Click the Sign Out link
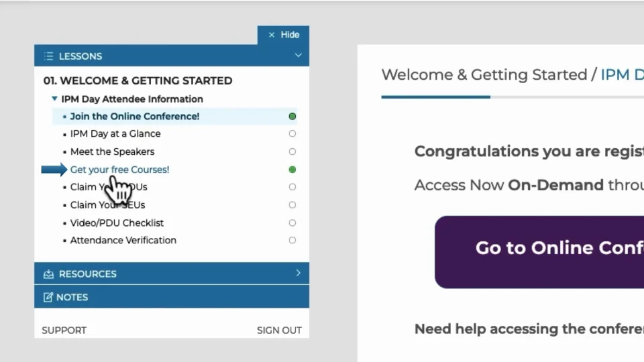644x362 pixels. click(x=279, y=330)
